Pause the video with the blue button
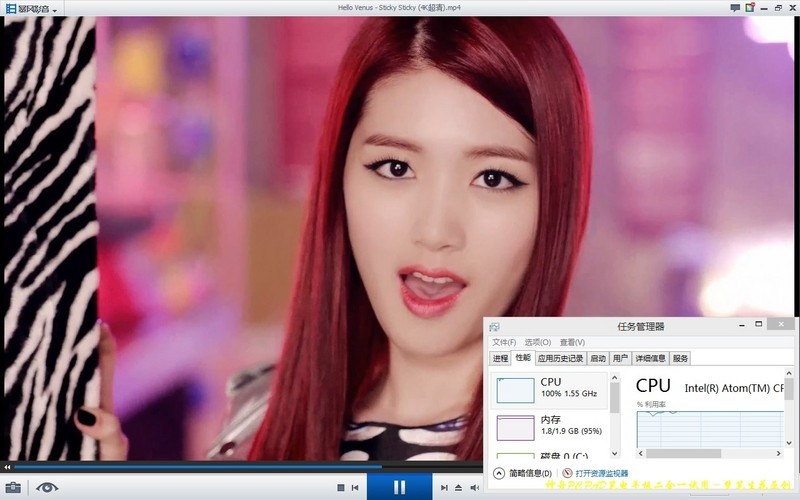Image resolution: width=800 pixels, height=500 pixels. click(399, 487)
